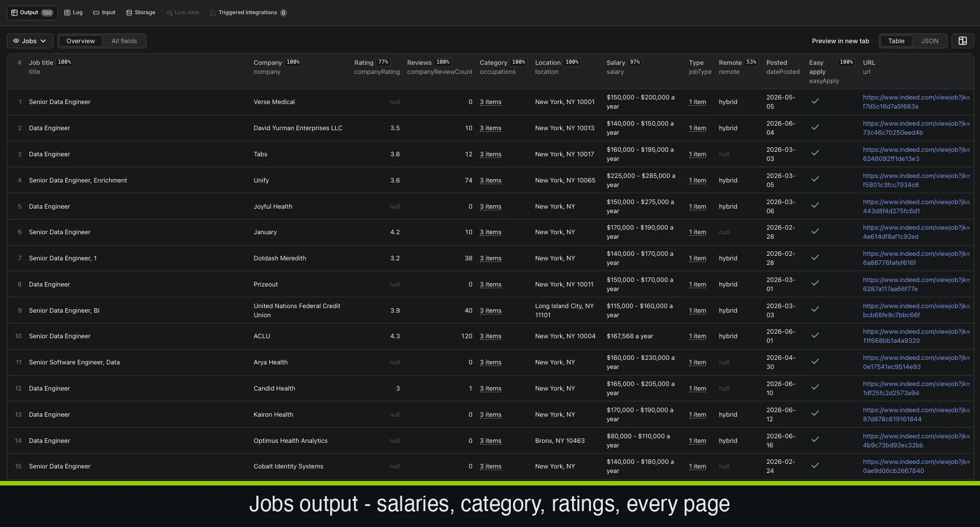
Task: Select the Overview fields toggle
Action: [81, 41]
